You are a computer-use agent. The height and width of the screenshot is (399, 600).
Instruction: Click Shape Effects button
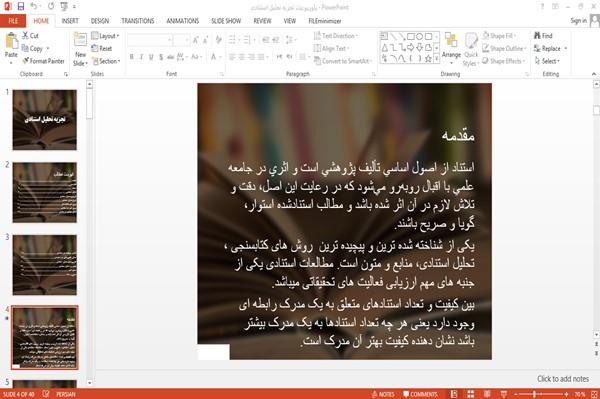pos(504,61)
